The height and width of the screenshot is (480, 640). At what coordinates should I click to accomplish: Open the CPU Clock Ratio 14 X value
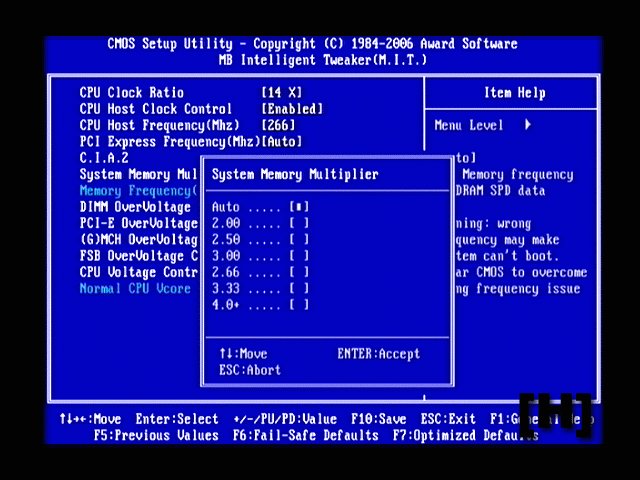[x=281, y=93]
